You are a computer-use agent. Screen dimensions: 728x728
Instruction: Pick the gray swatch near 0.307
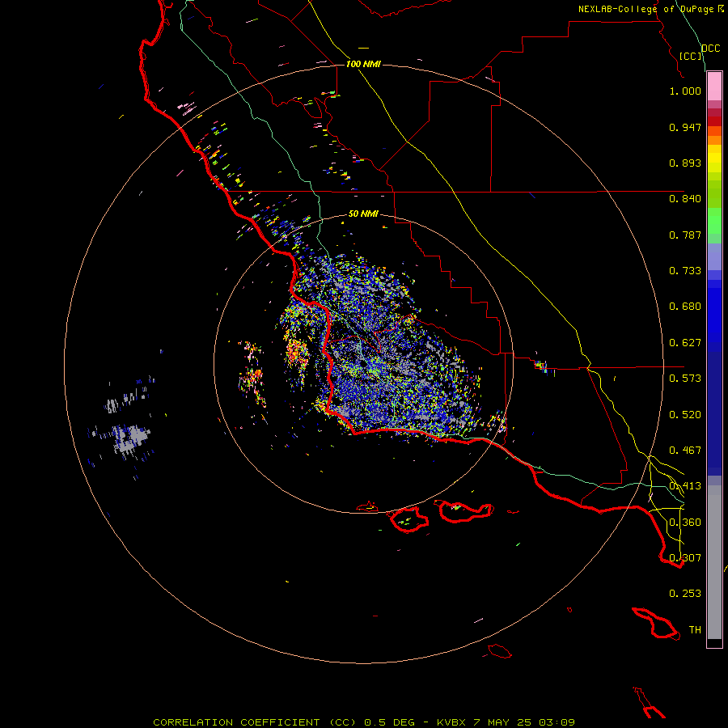tap(714, 562)
